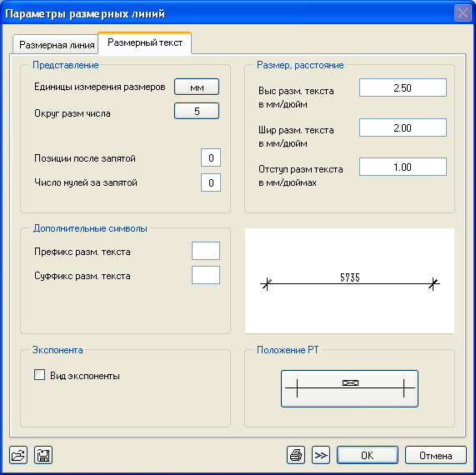The width and height of the screenshot is (476, 475).
Task: Confirm with the OK button
Action: (x=368, y=455)
